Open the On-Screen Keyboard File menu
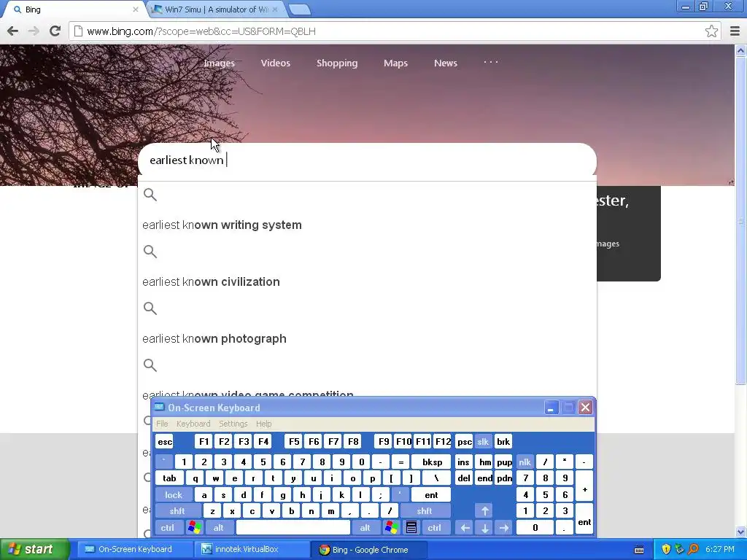 tap(162, 424)
